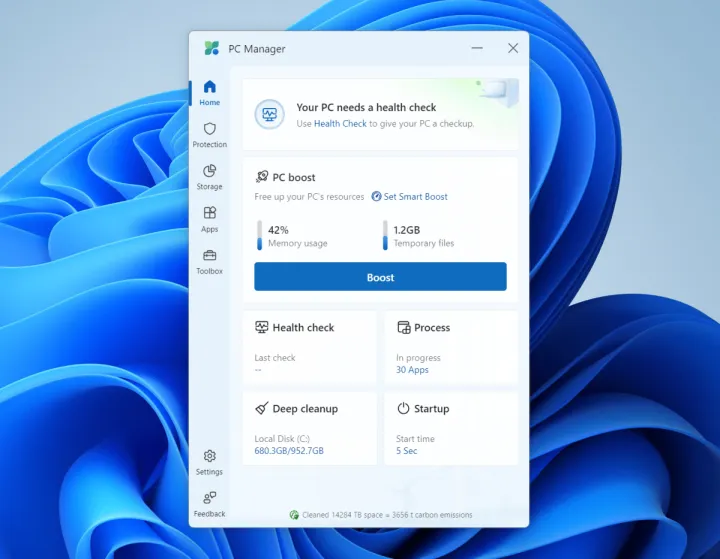Open the Feedback icon in sidebar
Screen dimensions: 720x559
tap(209, 503)
